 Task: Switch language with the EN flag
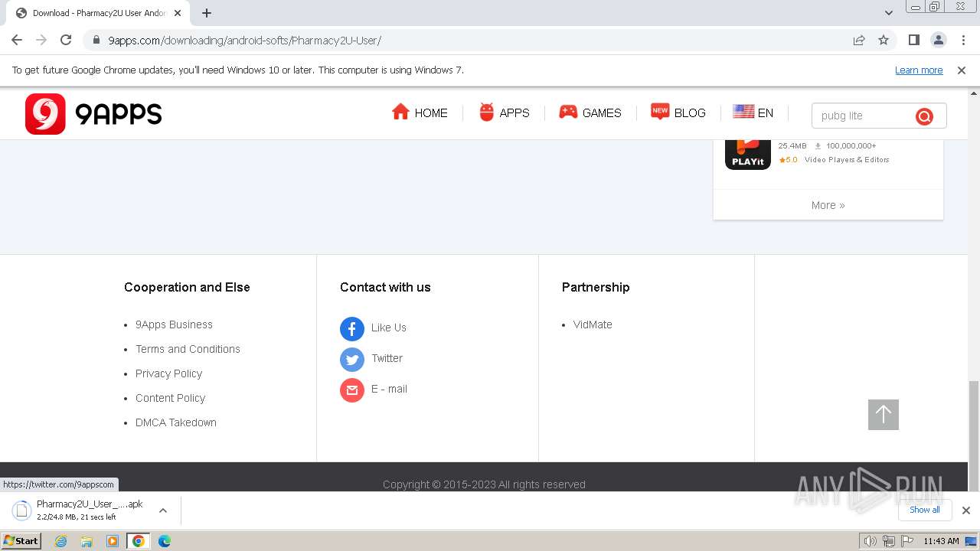point(753,112)
